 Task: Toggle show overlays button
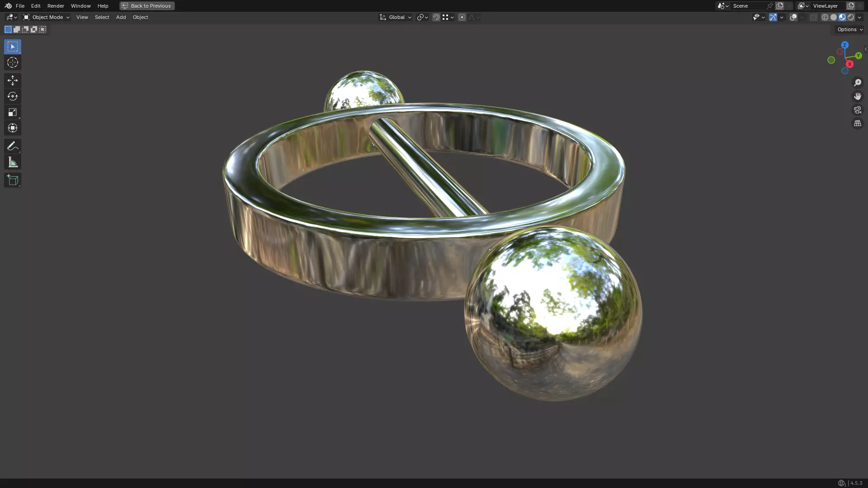793,17
